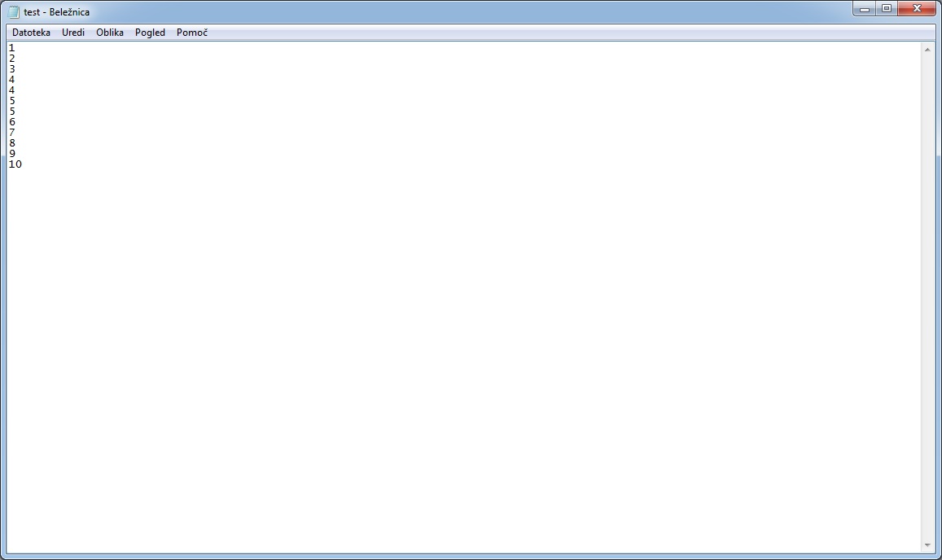942x560 pixels.
Task: Place cursor on the line containing 1
Action: pos(12,48)
